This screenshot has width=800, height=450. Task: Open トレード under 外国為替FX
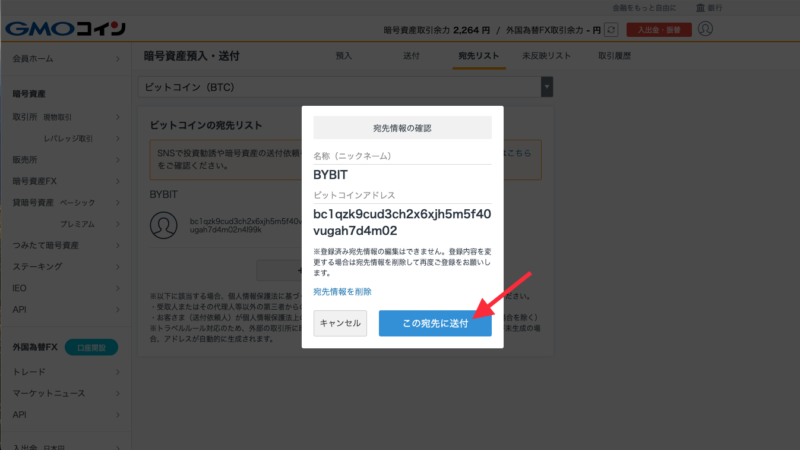pos(66,372)
